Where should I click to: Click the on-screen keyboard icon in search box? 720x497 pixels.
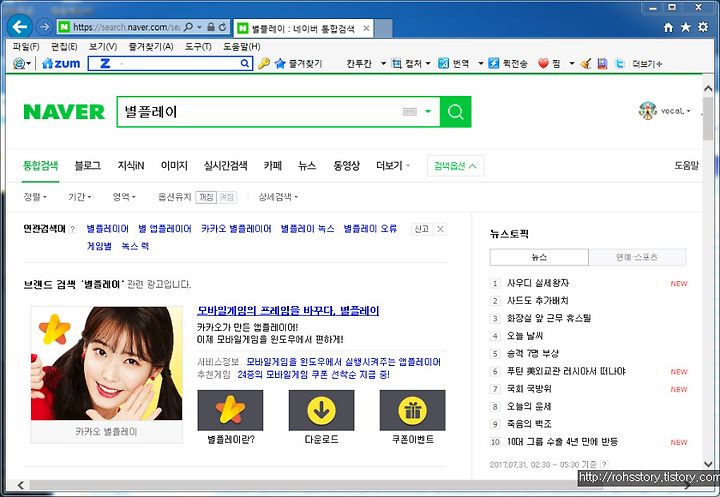(x=410, y=112)
